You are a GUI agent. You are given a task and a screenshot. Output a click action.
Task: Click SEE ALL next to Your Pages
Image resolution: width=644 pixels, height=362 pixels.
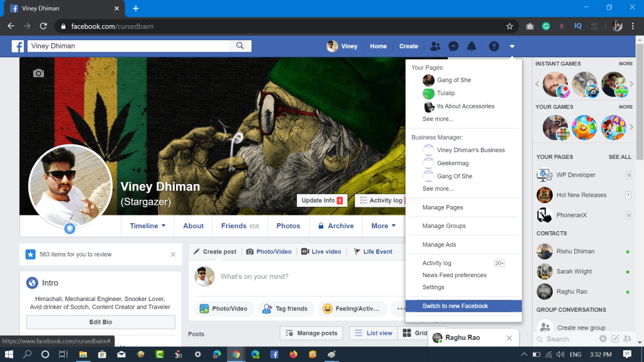(x=619, y=156)
